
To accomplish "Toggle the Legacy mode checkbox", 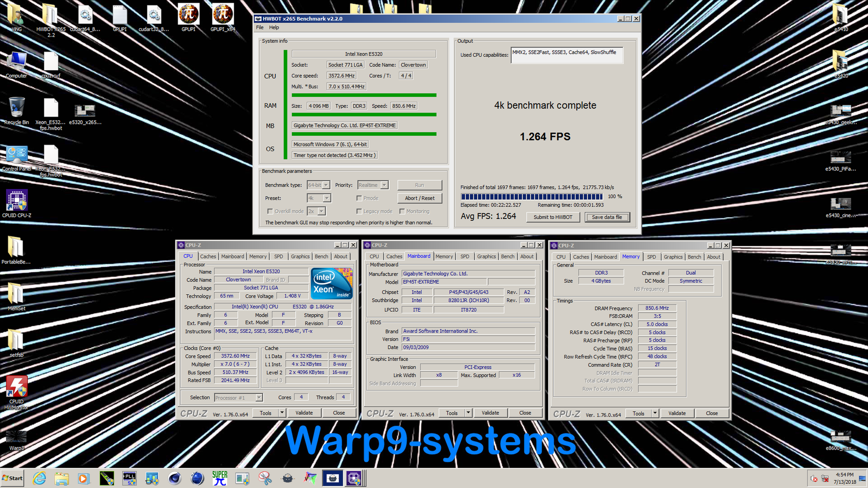I will coord(359,211).
